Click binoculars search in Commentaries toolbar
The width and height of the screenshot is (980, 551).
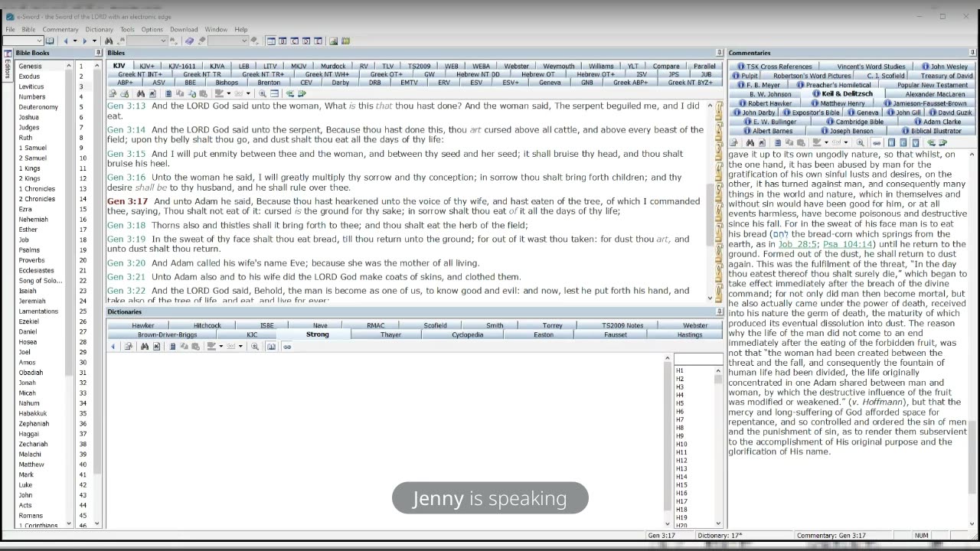pyautogui.click(x=750, y=142)
